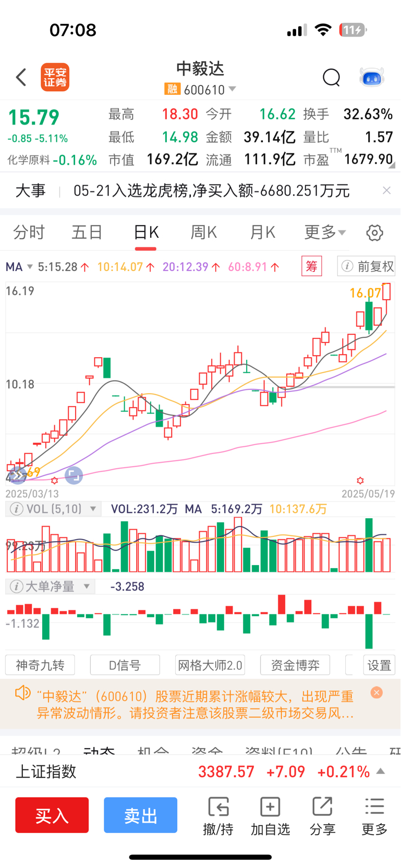The image size is (401, 868).
Task: Toggle the 筹 chip distribution button
Action: coord(311,266)
